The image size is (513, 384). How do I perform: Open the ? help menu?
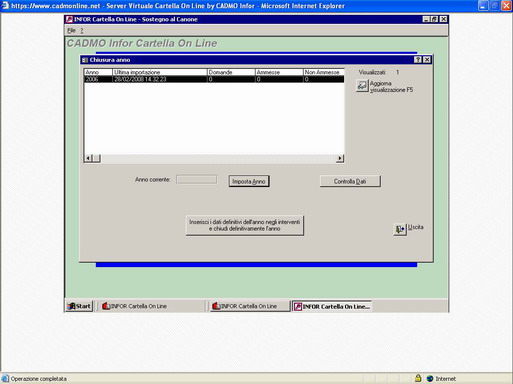point(82,31)
